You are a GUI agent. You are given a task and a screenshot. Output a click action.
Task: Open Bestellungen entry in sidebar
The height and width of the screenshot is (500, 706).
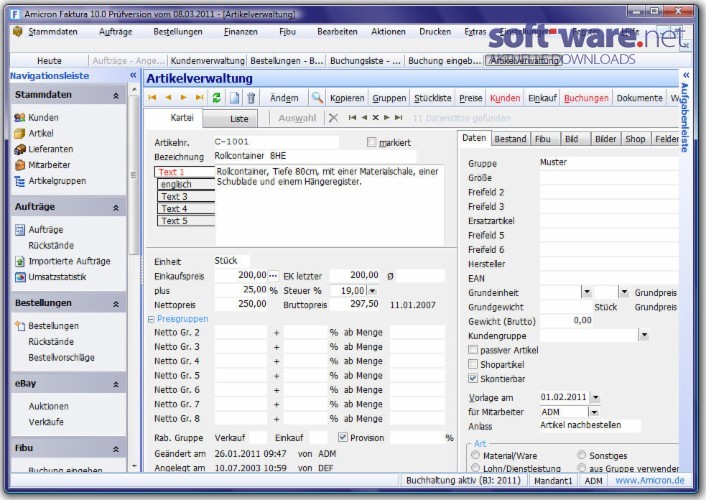[x=53, y=326]
